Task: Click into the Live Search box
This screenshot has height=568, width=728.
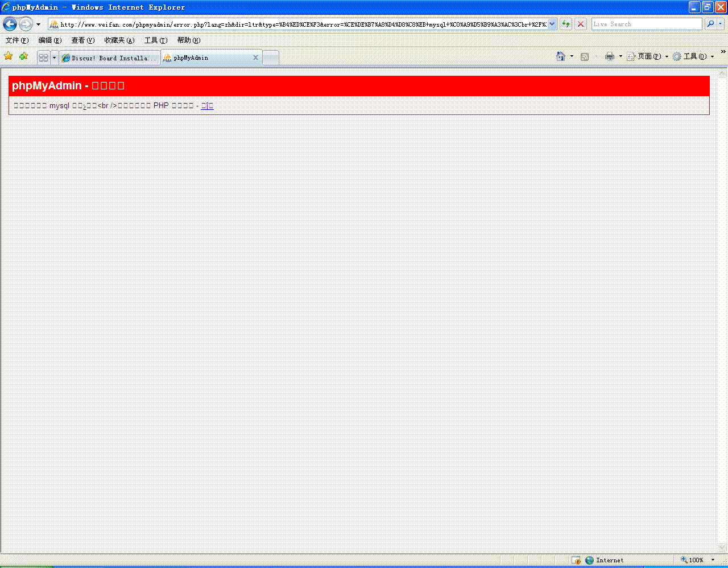Action: [647, 24]
